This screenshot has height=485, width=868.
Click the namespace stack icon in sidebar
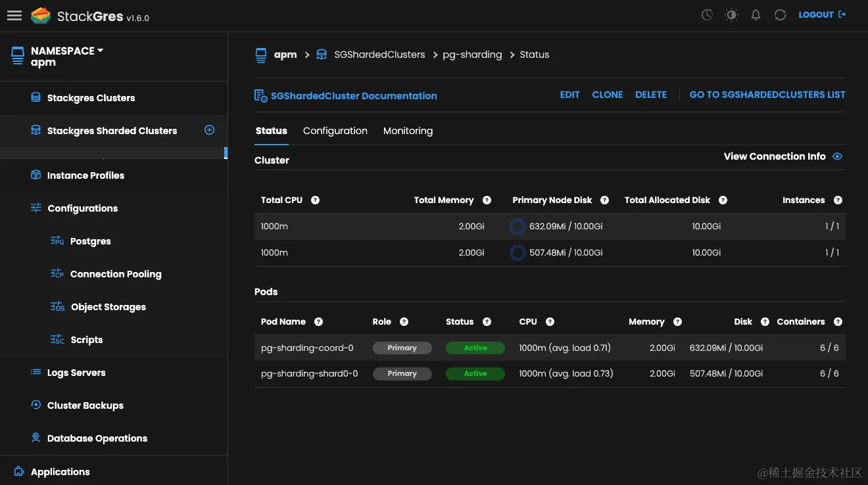[17, 56]
